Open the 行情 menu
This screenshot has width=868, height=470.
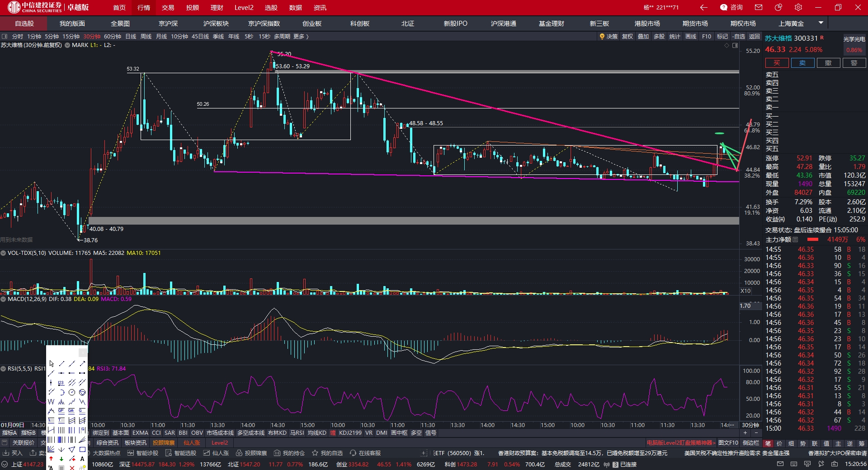tap(144, 7)
